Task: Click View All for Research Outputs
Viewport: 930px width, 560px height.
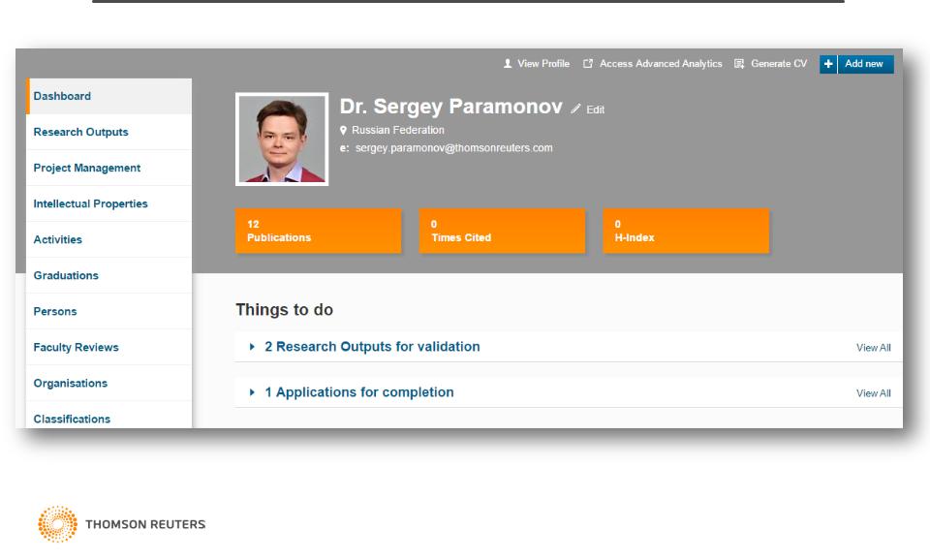Action: [x=873, y=348]
